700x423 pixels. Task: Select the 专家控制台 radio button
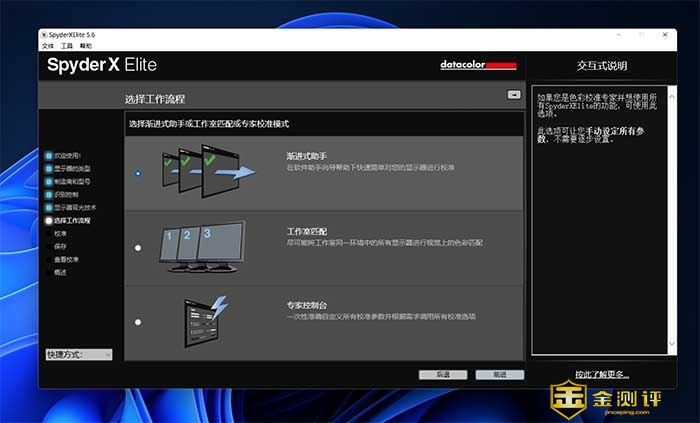[138, 322]
